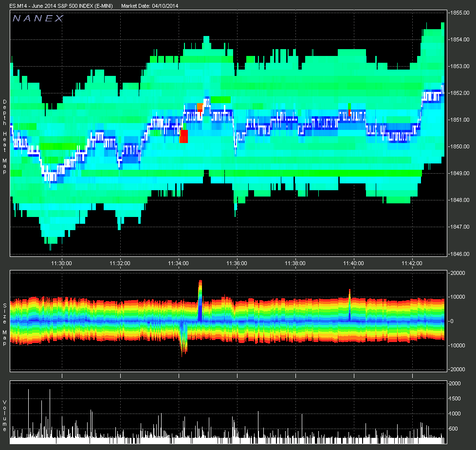Select the 2000 volume axis label

455,383
